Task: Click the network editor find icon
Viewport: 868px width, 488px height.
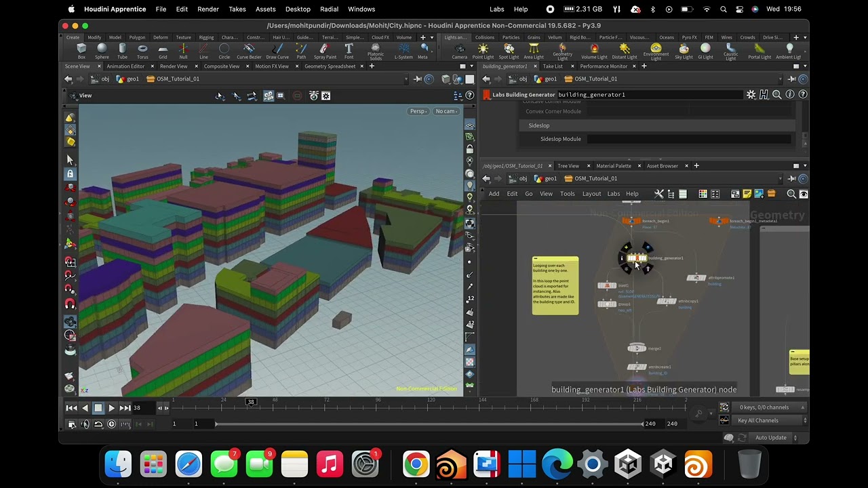Action: point(791,194)
